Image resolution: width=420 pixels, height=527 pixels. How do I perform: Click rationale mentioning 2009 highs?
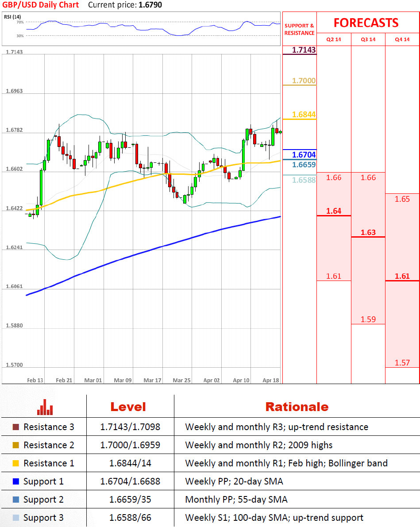(x=259, y=445)
